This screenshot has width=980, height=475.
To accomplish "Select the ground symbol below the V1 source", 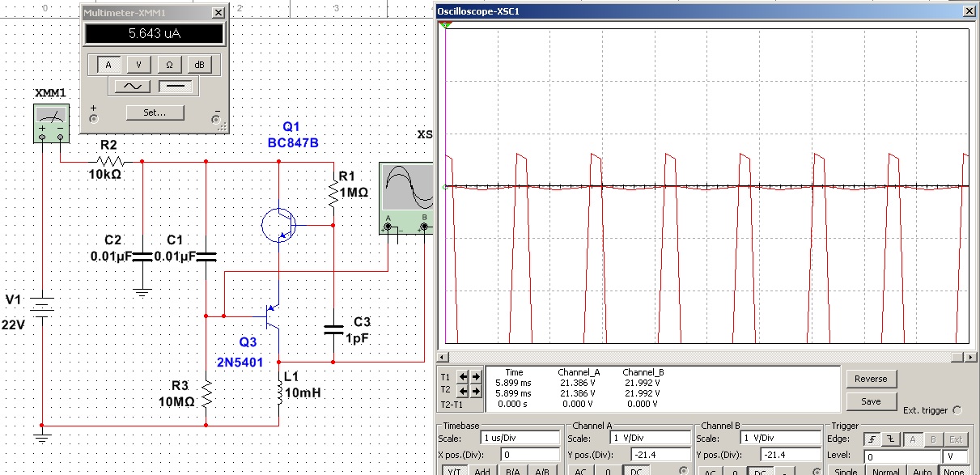I will coord(42,437).
